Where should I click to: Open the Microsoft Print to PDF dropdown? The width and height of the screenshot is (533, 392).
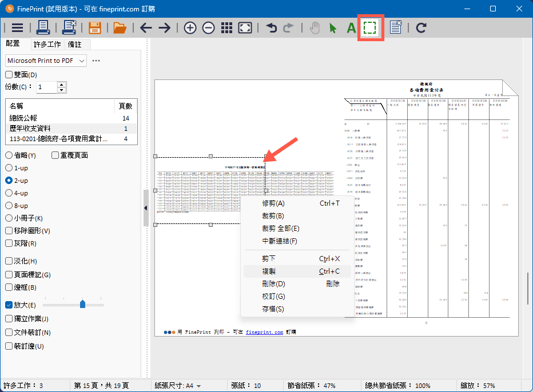[x=46, y=61]
